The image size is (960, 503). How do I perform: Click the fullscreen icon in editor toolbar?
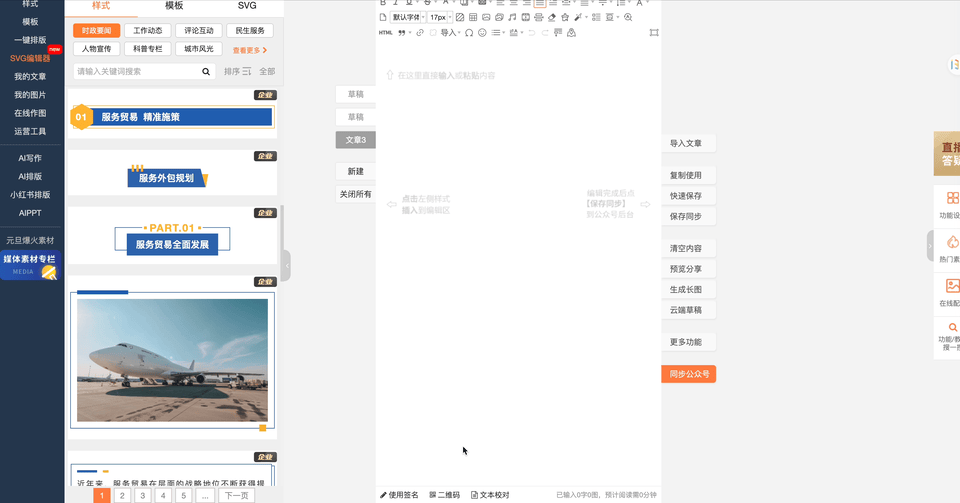[654, 33]
